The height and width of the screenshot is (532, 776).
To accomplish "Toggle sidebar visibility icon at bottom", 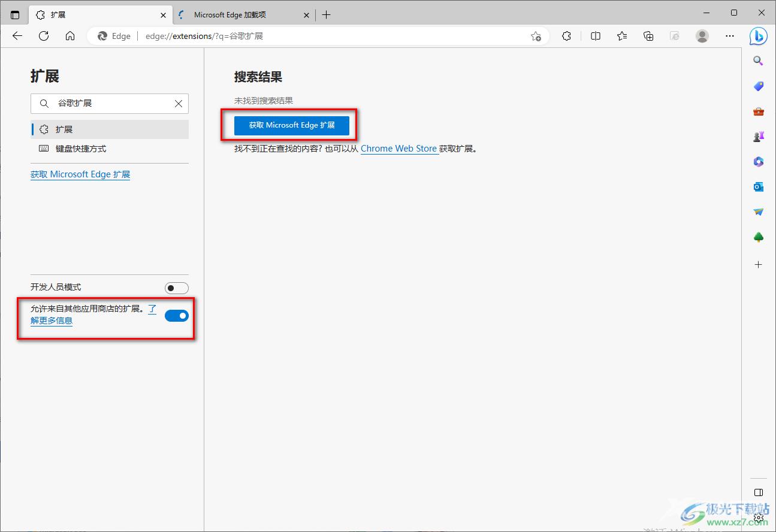I will (x=758, y=492).
